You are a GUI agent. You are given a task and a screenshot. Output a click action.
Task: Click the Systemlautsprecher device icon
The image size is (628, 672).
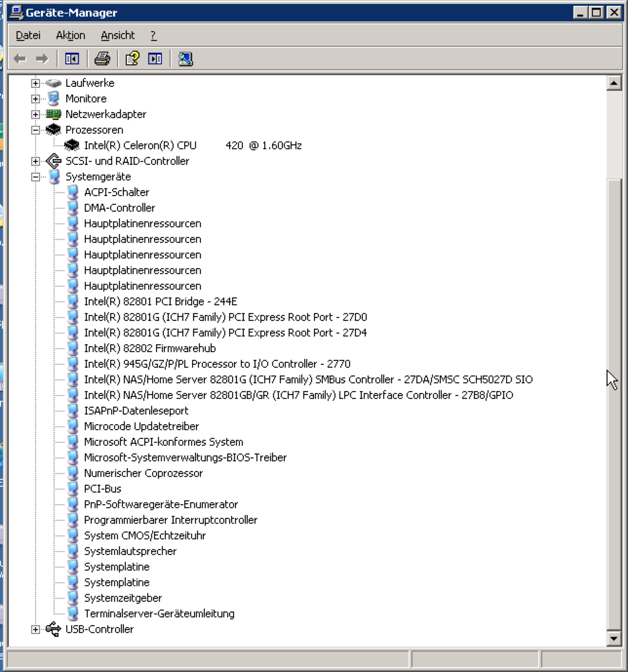click(73, 551)
